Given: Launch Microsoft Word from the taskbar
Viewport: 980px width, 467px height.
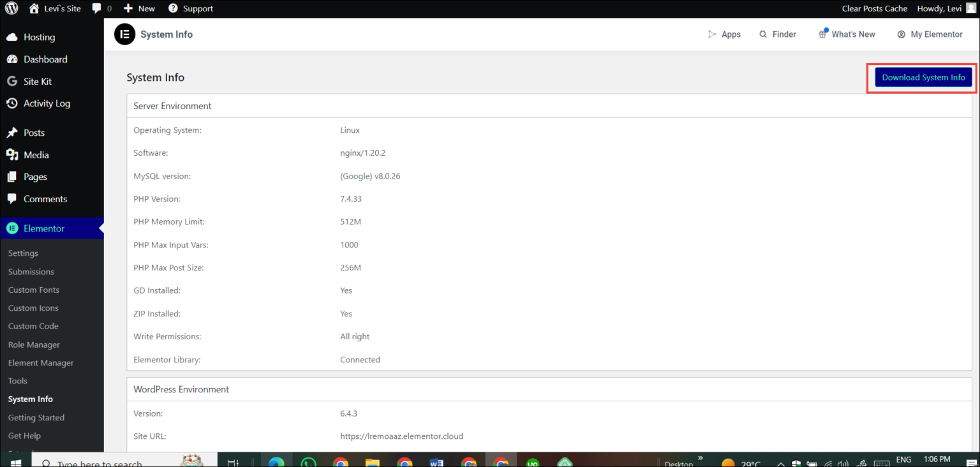Looking at the screenshot, I should click(436, 461).
